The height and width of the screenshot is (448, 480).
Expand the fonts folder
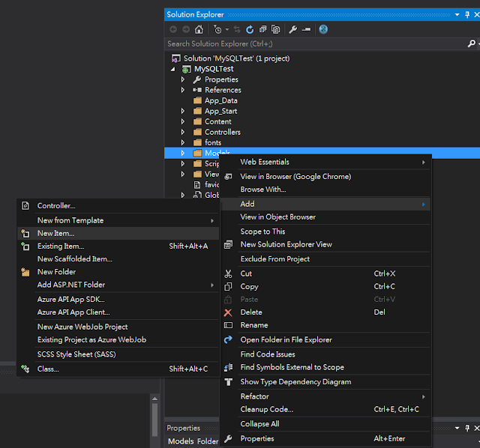coord(183,142)
